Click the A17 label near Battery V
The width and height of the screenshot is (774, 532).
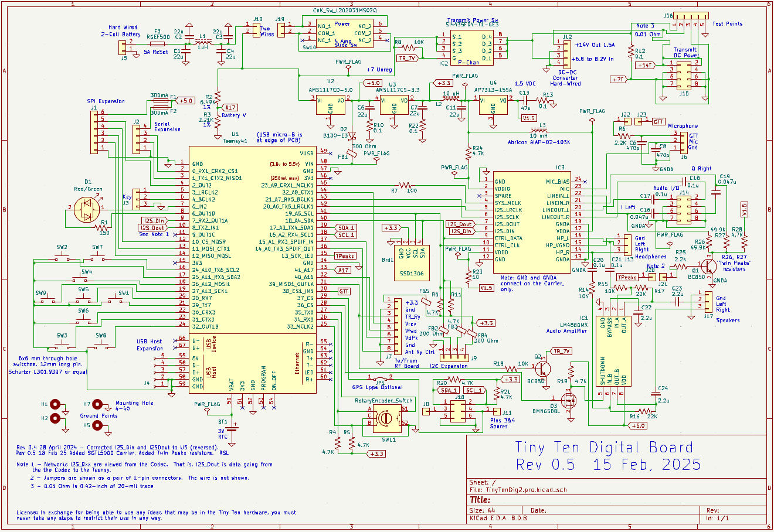coord(230,108)
